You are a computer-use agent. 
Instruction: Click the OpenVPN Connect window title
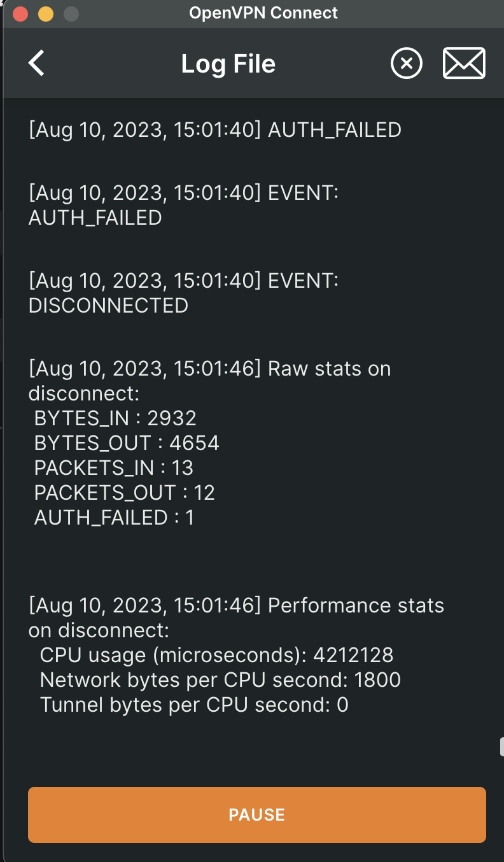263,13
